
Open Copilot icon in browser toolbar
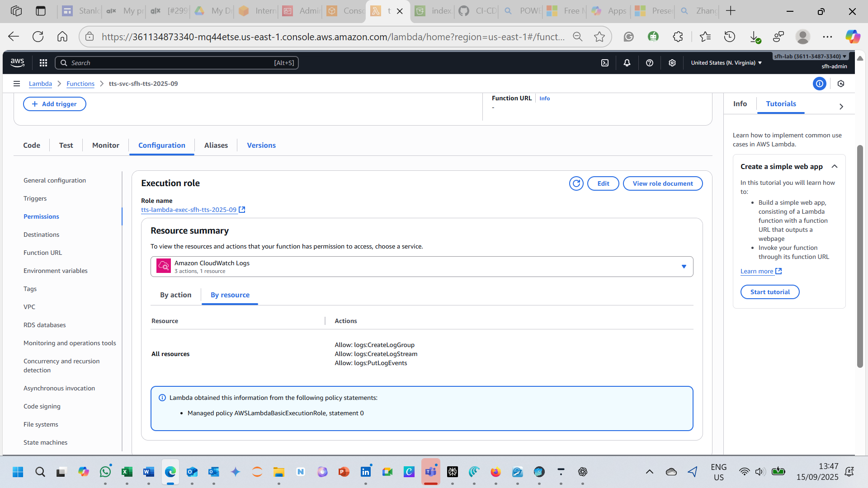[x=853, y=37]
